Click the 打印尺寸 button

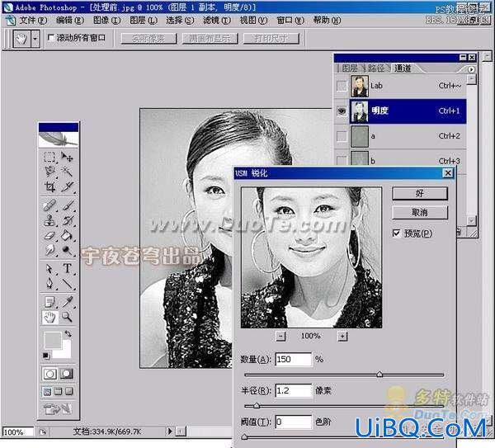[271, 39]
